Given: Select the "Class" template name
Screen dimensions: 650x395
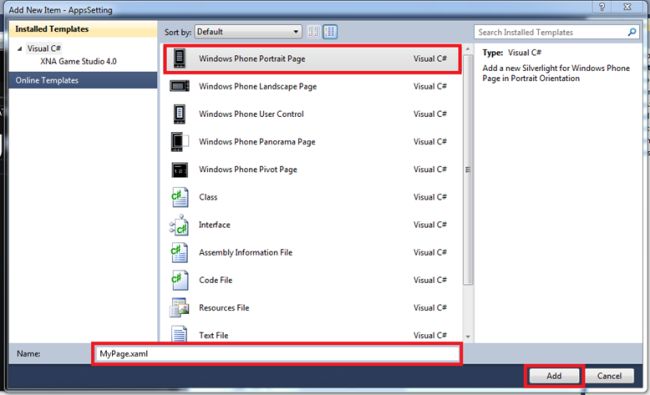Looking at the screenshot, I should coord(208,197).
